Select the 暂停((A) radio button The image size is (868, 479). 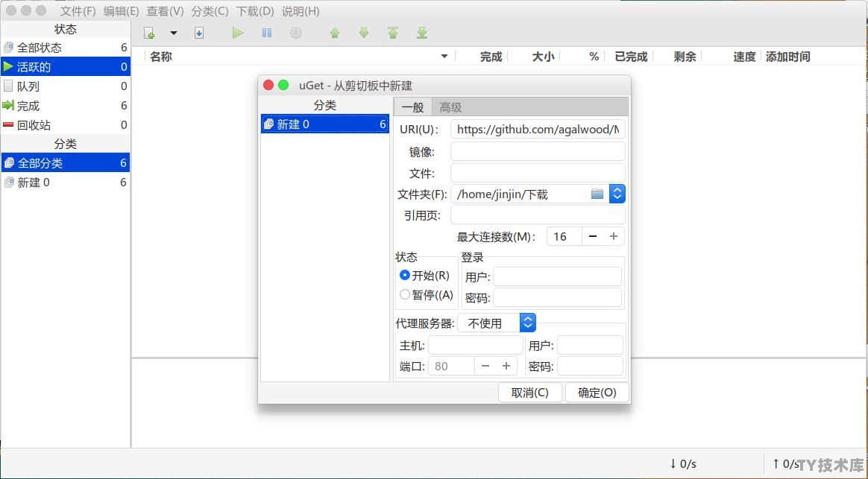[x=405, y=295]
